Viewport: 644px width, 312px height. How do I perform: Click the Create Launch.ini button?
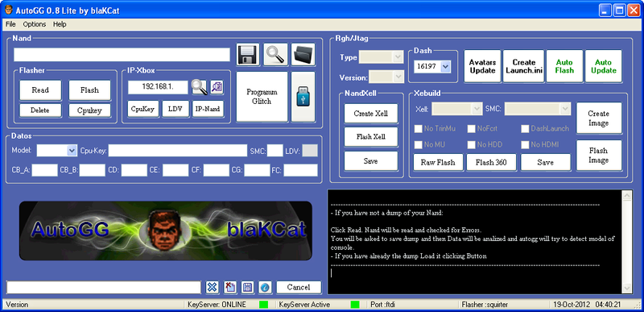click(524, 66)
